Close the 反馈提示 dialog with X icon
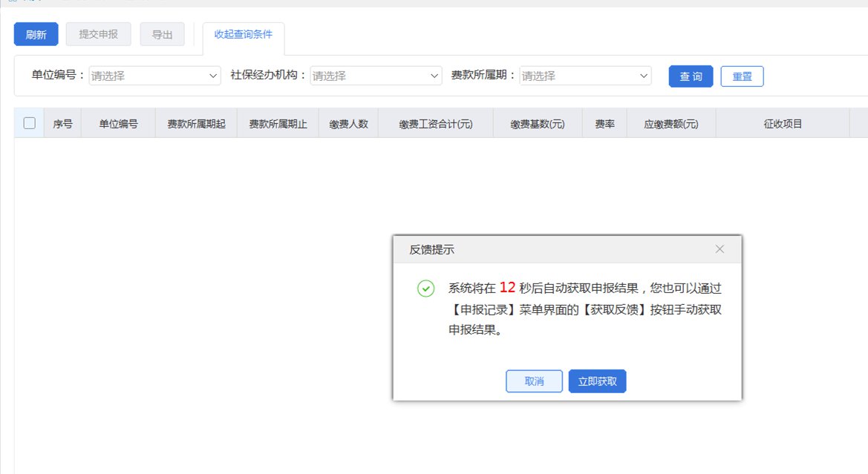The width and height of the screenshot is (868, 474). (719, 249)
